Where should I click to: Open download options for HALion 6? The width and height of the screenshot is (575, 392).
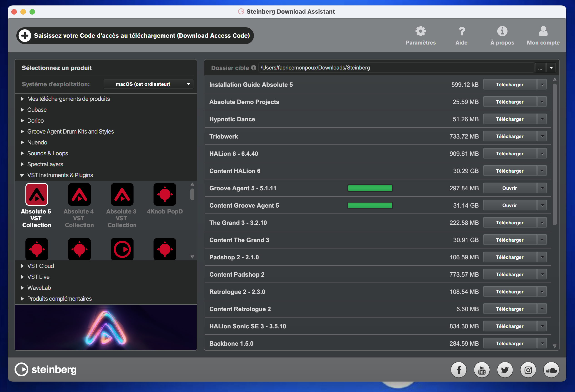[542, 154]
